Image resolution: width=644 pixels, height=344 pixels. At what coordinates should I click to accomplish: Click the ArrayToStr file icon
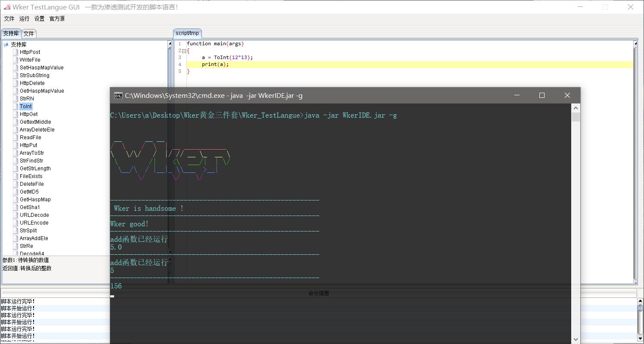pyautogui.click(x=15, y=153)
